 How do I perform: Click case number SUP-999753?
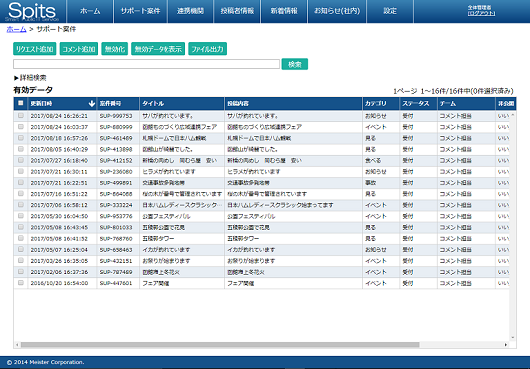(x=116, y=116)
